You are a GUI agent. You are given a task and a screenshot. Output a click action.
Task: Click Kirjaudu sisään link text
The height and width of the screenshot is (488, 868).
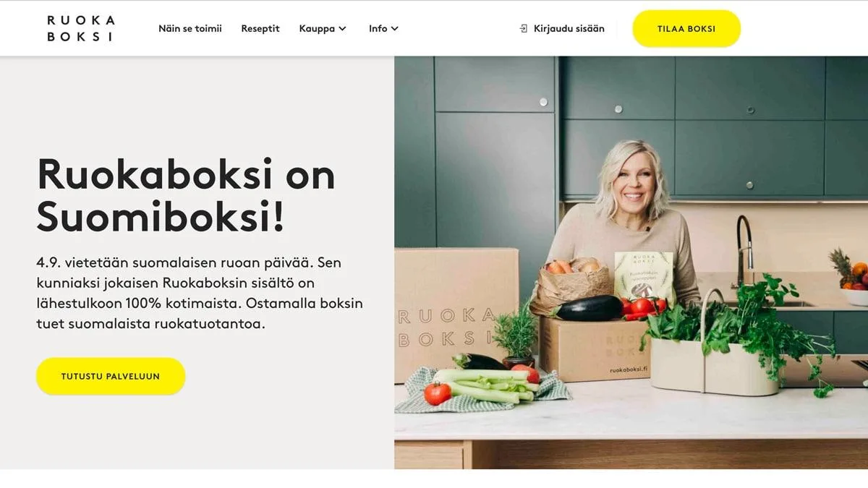[569, 29]
